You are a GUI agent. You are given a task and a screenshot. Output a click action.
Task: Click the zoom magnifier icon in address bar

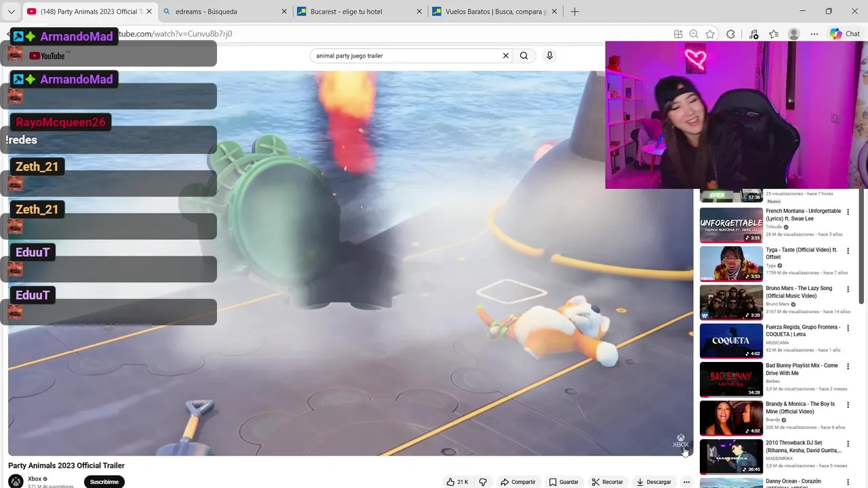[694, 34]
